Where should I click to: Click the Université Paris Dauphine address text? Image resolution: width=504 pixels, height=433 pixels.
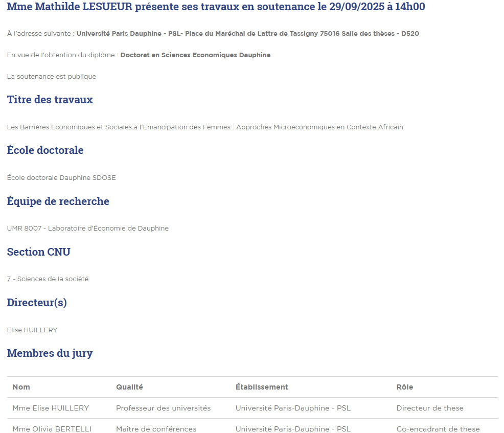247,34
